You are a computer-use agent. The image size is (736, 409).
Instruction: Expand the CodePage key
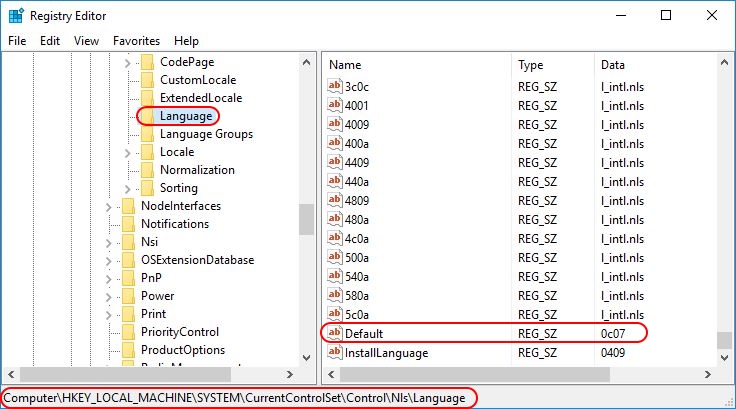[128, 62]
